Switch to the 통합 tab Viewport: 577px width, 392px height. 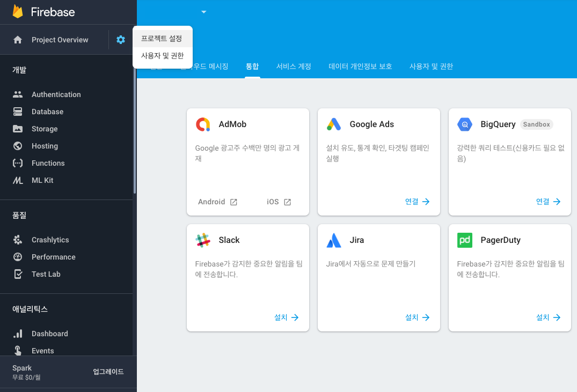click(252, 66)
